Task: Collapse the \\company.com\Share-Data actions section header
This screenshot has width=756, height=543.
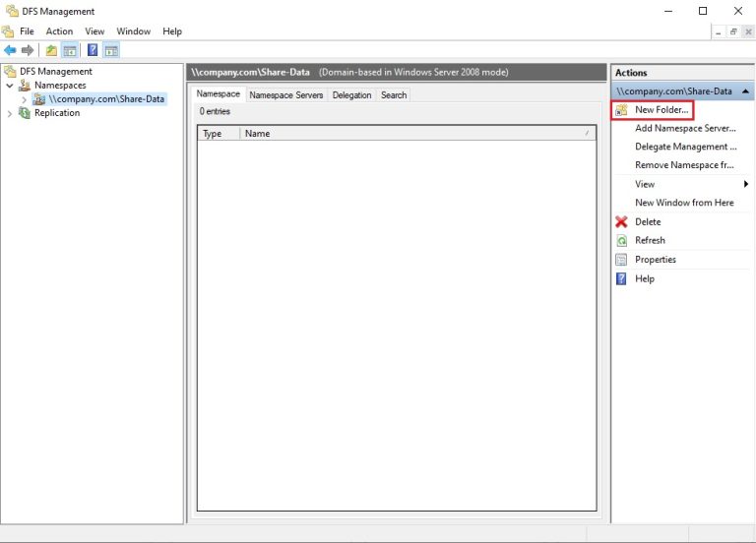Action: (x=744, y=90)
